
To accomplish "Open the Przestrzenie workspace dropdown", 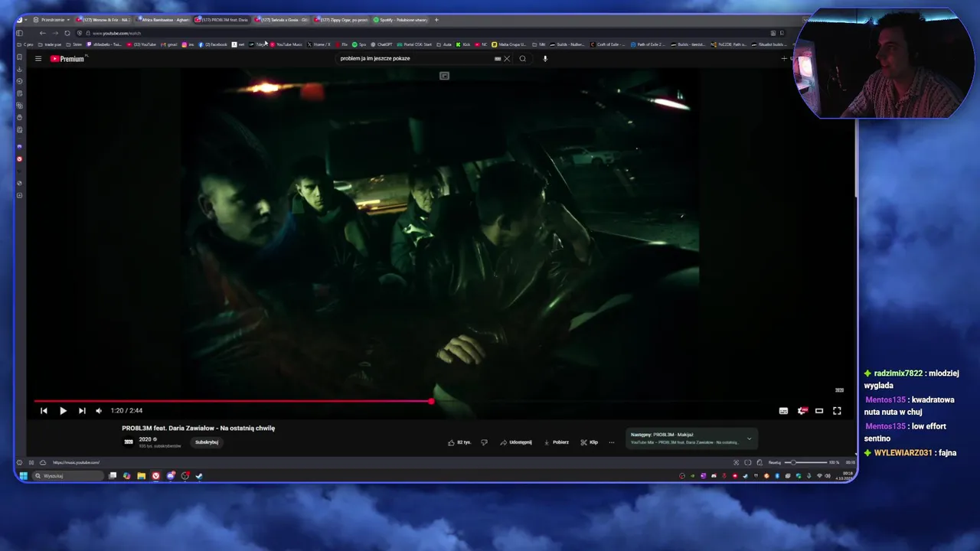I will (x=51, y=20).
